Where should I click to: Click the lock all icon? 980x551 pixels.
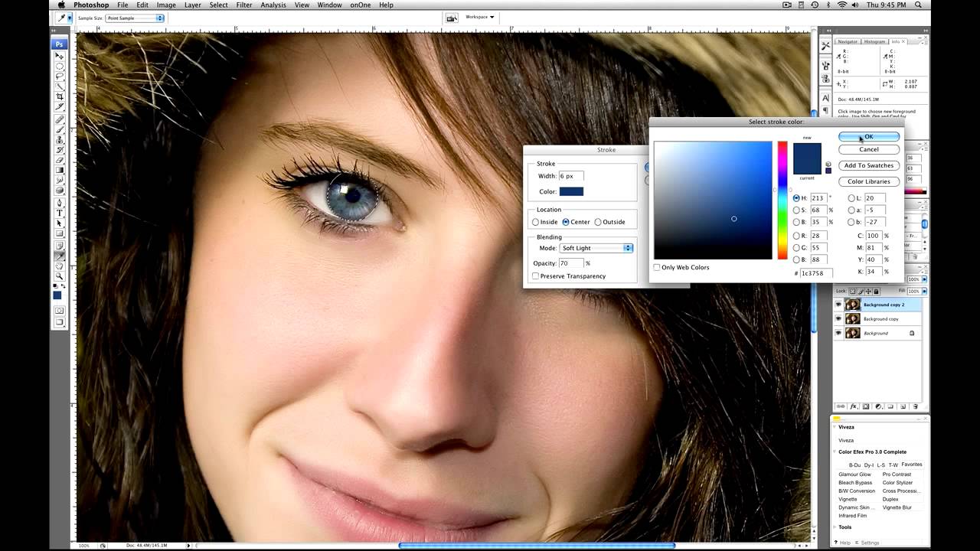click(x=876, y=292)
